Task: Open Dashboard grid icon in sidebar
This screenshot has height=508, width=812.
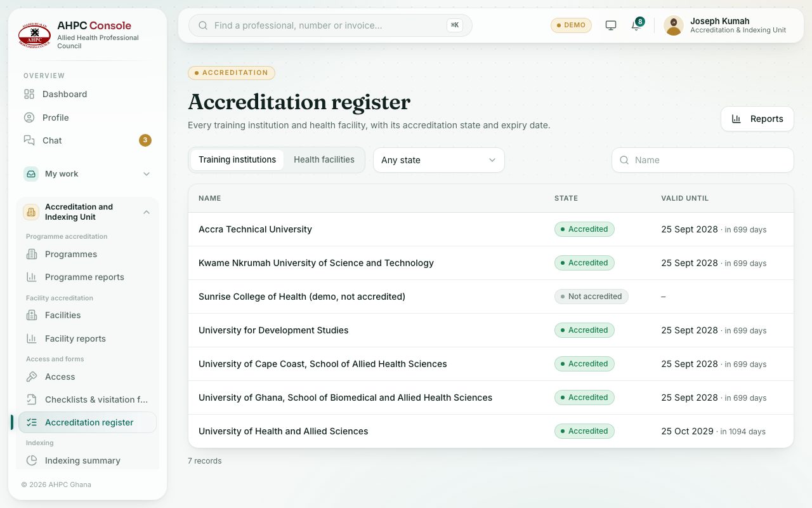Action: (x=29, y=94)
